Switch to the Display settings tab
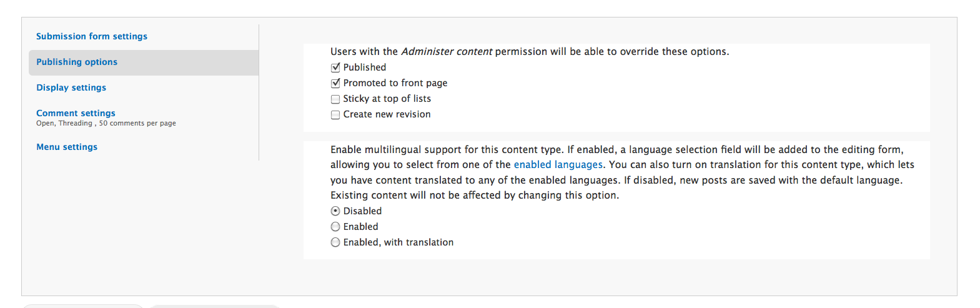The height and width of the screenshot is (308, 980). (71, 87)
